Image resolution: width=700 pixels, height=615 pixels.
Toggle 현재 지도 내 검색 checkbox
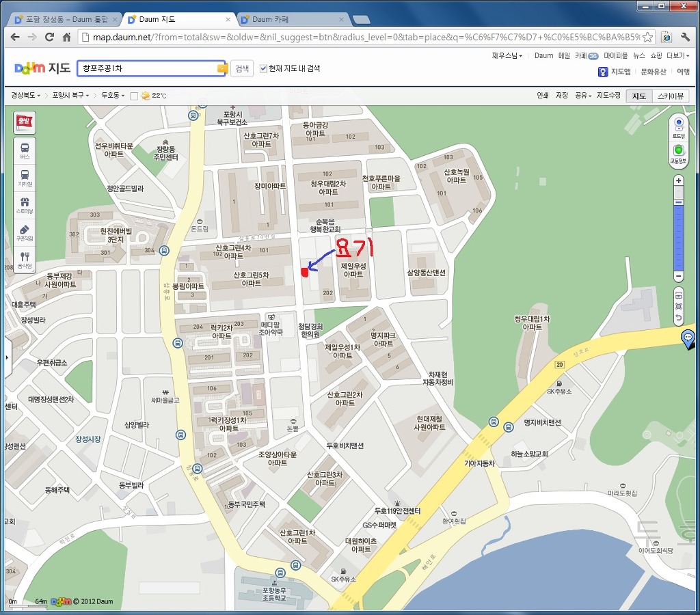pos(263,68)
